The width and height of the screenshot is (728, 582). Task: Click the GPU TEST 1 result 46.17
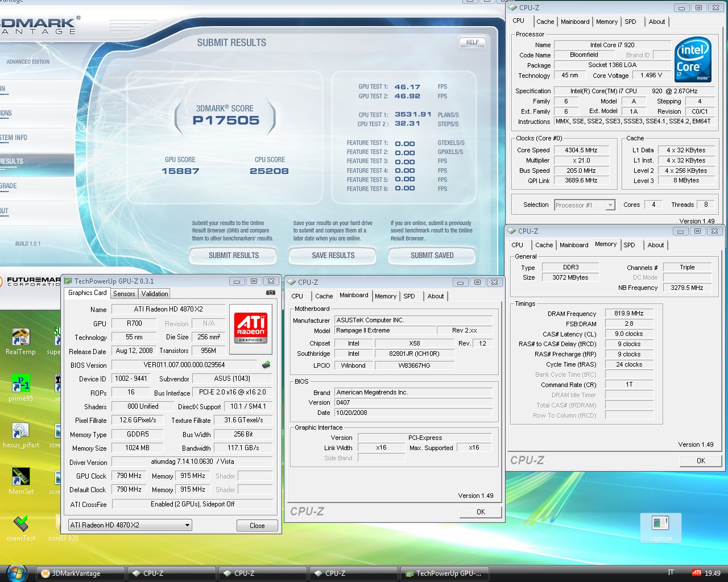pyautogui.click(x=407, y=87)
